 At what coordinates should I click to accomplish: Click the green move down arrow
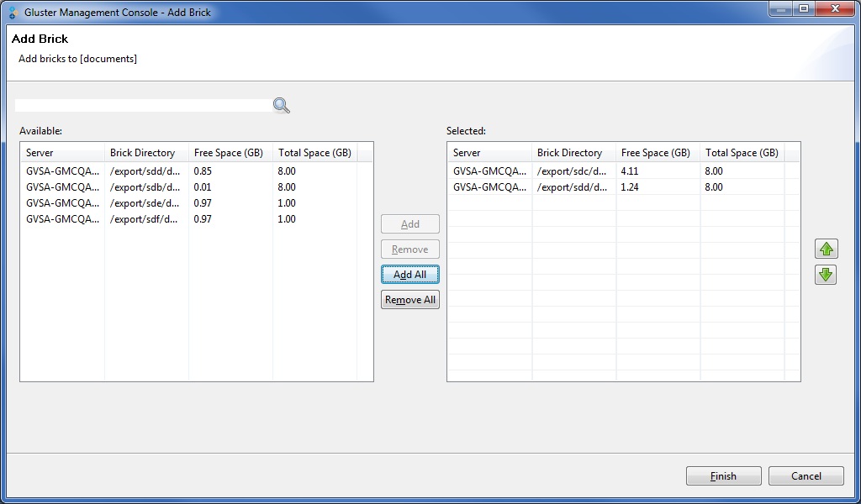825,275
